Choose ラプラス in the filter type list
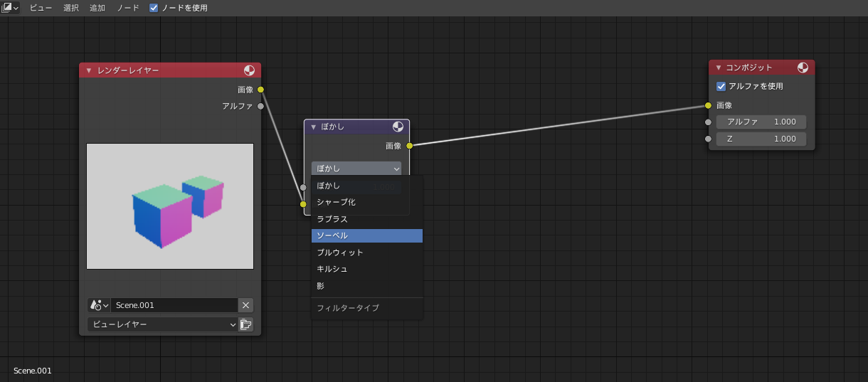 coord(367,219)
